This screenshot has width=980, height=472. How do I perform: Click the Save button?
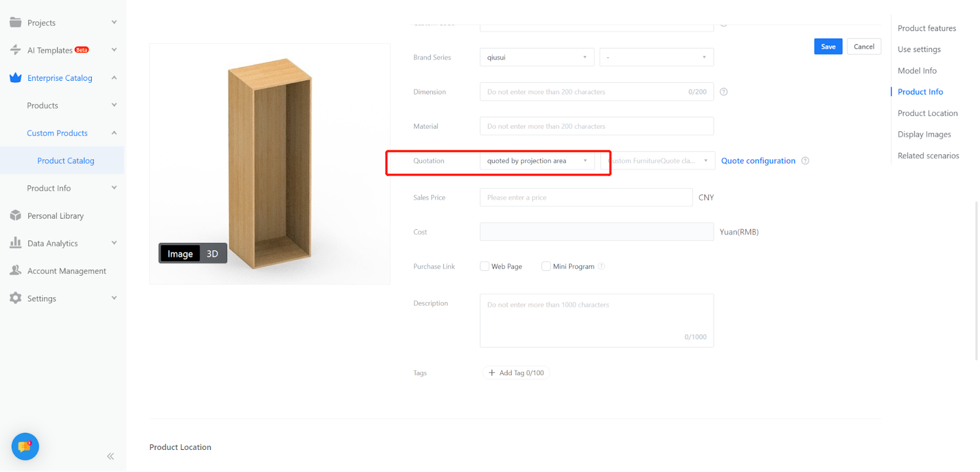click(828, 47)
